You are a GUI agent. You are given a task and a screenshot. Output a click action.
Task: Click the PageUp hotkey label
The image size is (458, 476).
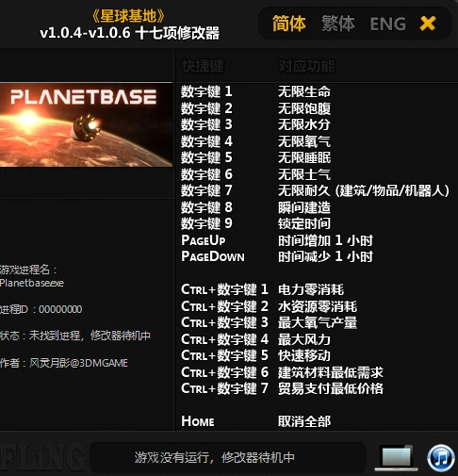[x=204, y=240]
